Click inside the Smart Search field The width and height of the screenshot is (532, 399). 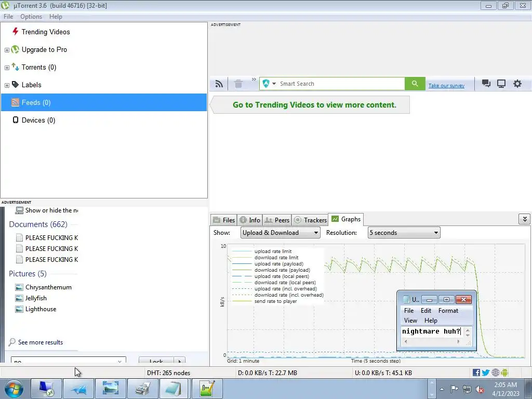click(x=341, y=84)
